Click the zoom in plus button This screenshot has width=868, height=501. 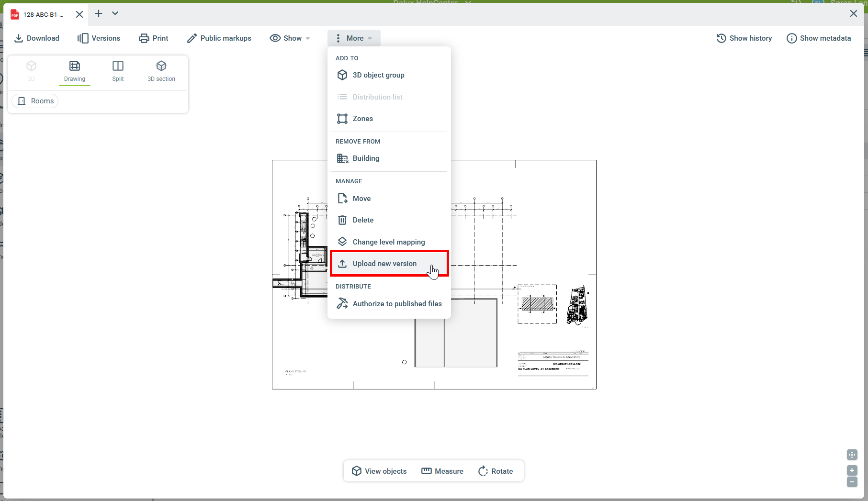point(852,470)
